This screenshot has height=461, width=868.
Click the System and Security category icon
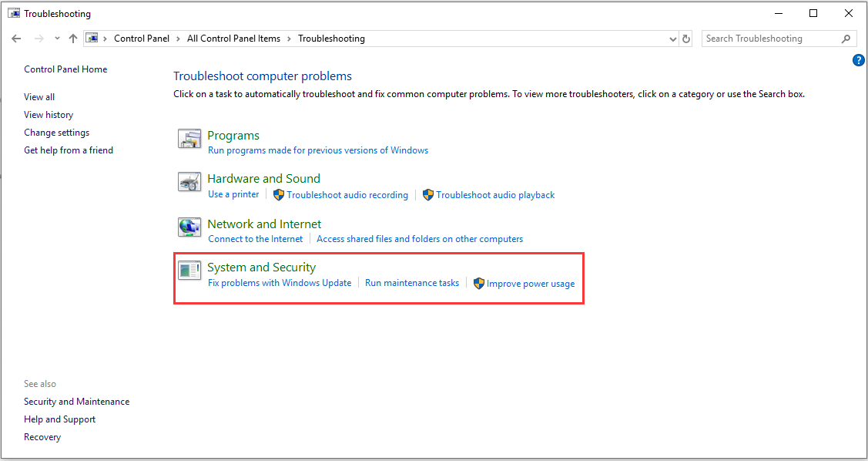pyautogui.click(x=189, y=271)
